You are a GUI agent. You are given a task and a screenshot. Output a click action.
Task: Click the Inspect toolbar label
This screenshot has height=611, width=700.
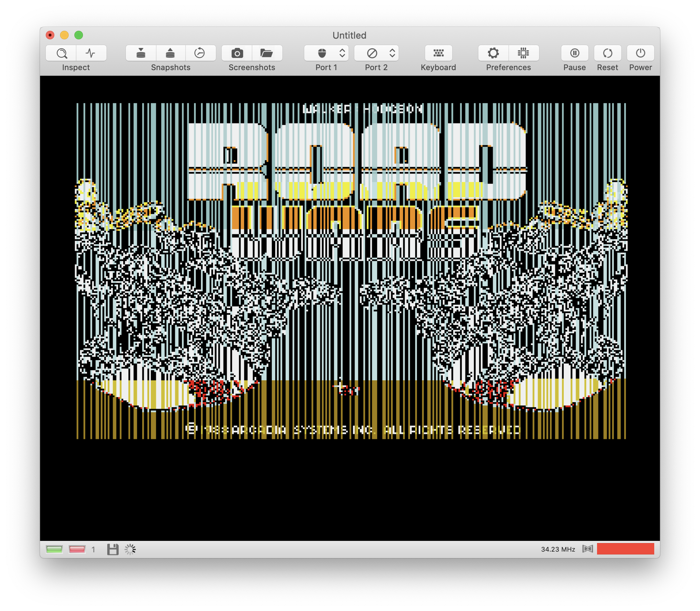point(76,68)
